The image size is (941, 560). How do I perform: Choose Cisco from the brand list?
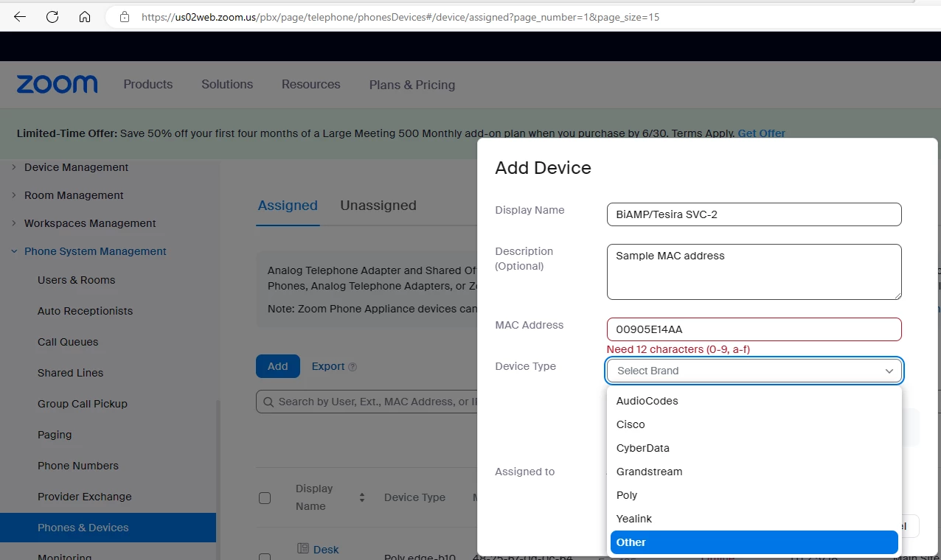pos(754,424)
